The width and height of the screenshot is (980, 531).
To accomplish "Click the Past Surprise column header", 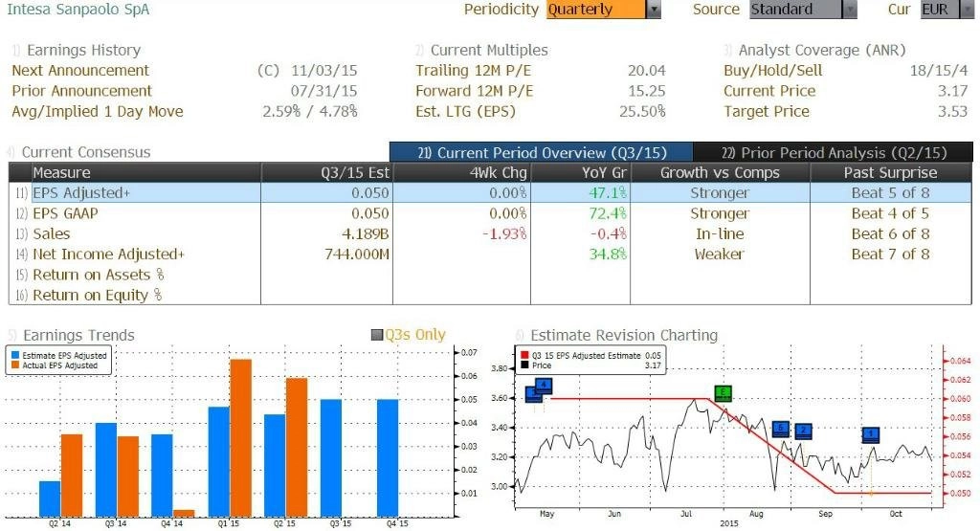I will 891,173.
